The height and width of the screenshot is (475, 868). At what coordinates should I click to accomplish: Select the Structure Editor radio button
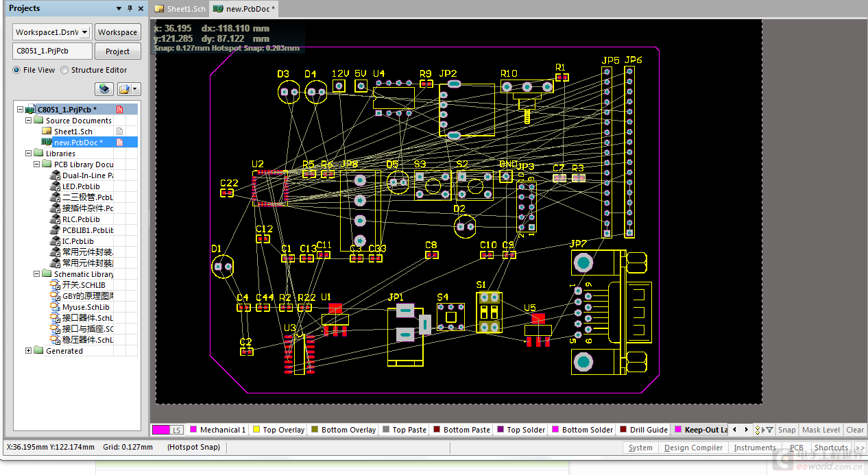[64, 70]
